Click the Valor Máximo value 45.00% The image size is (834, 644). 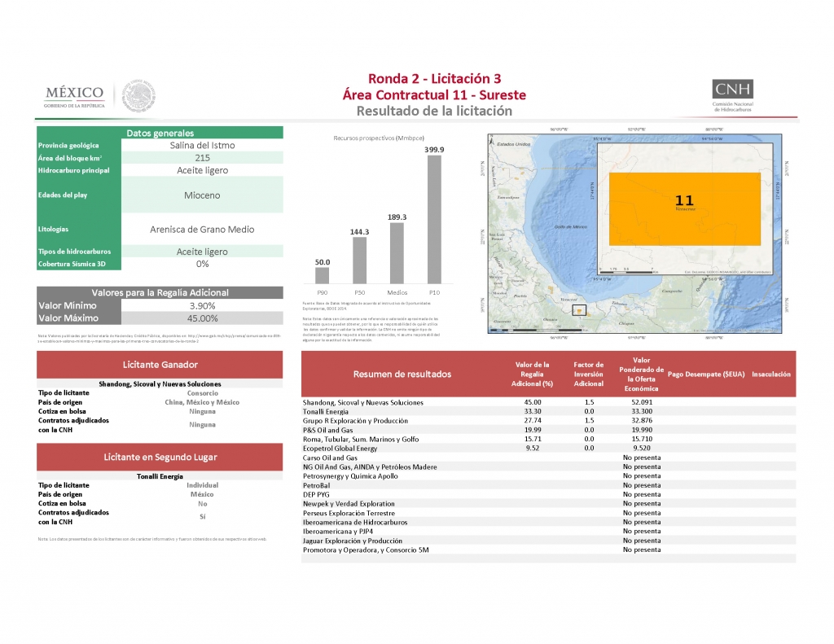pos(203,318)
